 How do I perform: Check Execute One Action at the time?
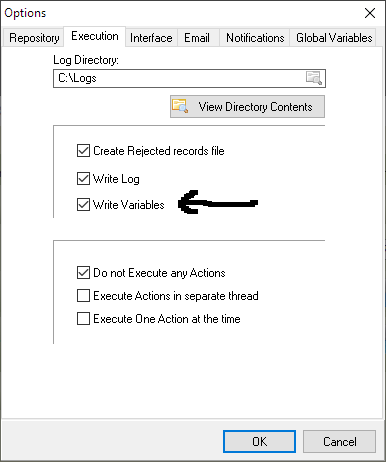pos(83,319)
